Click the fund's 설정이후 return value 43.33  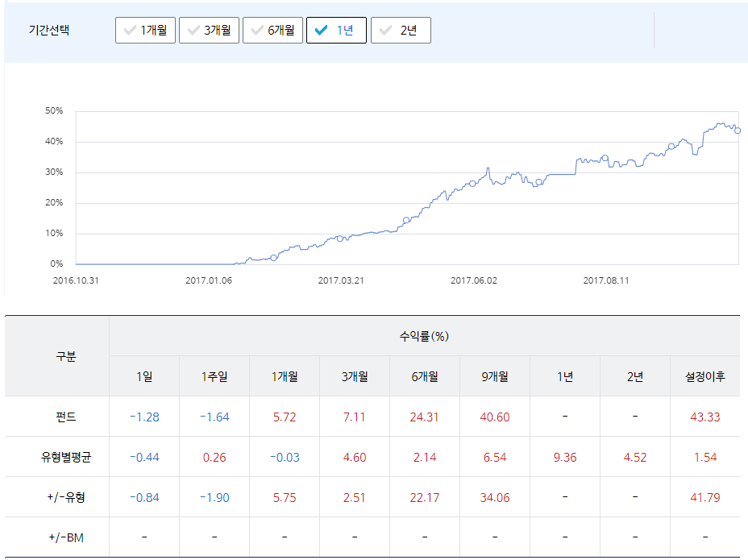click(704, 417)
